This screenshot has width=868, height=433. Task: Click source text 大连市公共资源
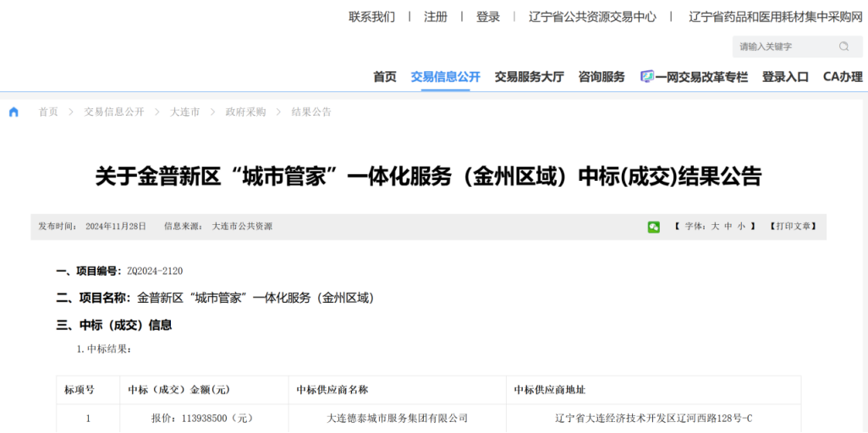(243, 227)
